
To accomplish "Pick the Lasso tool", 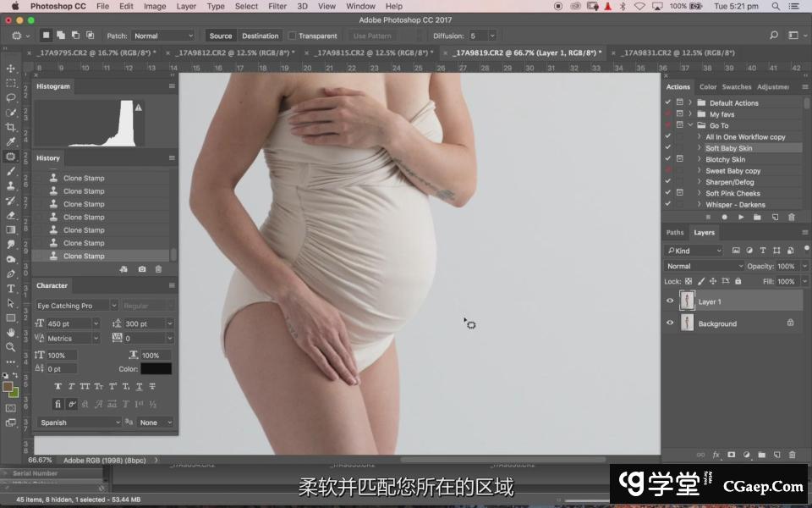I will coord(11,97).
